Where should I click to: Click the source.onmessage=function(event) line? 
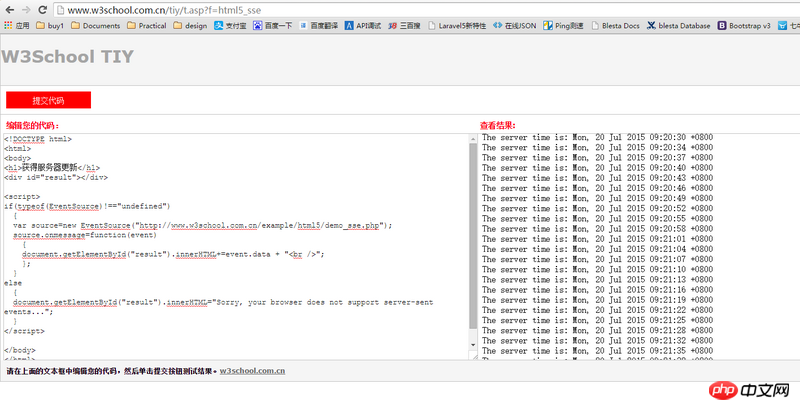coord(85,235)
